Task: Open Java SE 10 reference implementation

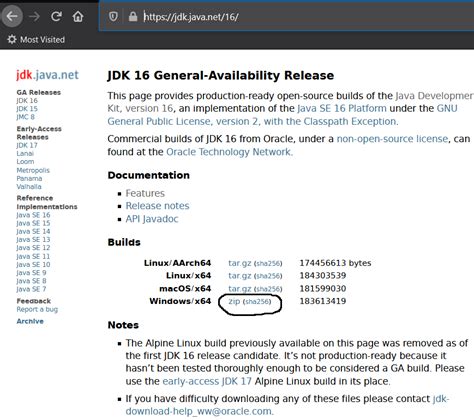Action: point(33,264)
